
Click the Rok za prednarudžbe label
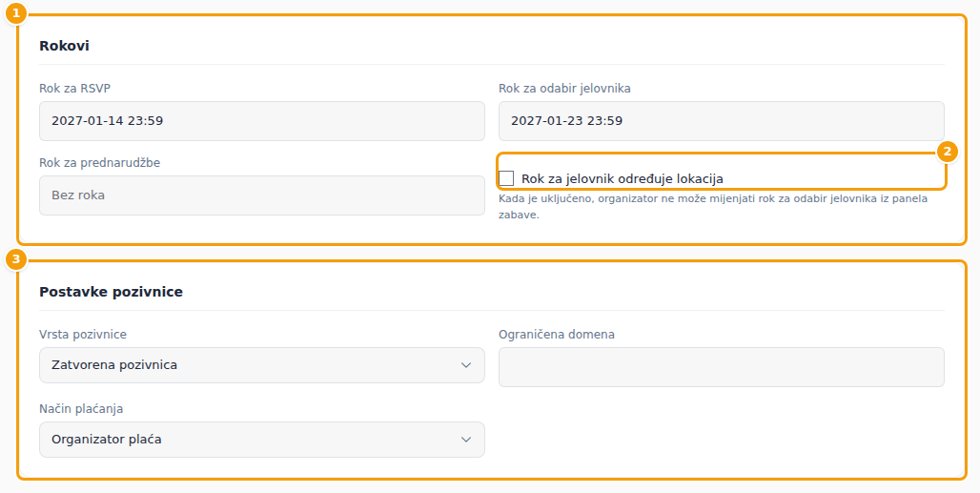[100, 162]
